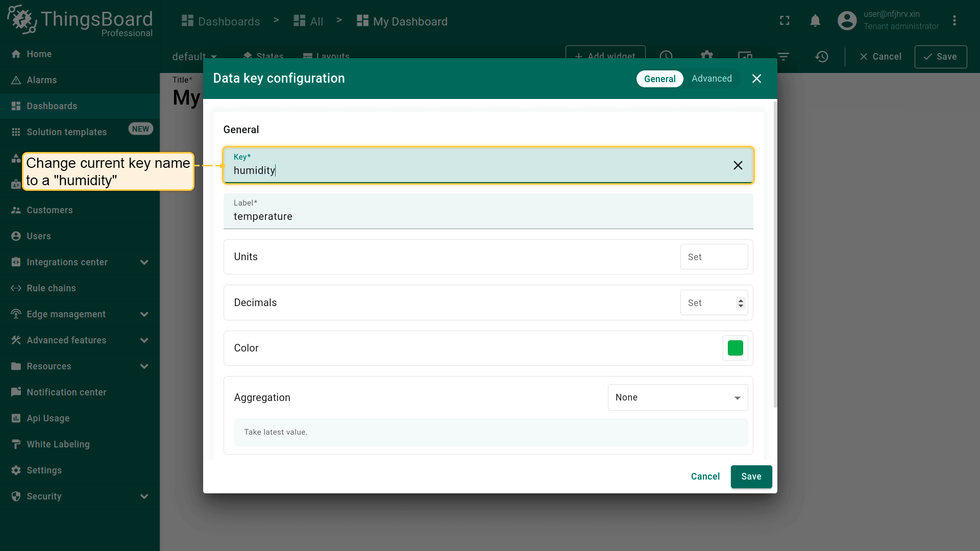Click the notifications bell icon
Viewport: 980px width, 551px height.
tap(815, 21)
